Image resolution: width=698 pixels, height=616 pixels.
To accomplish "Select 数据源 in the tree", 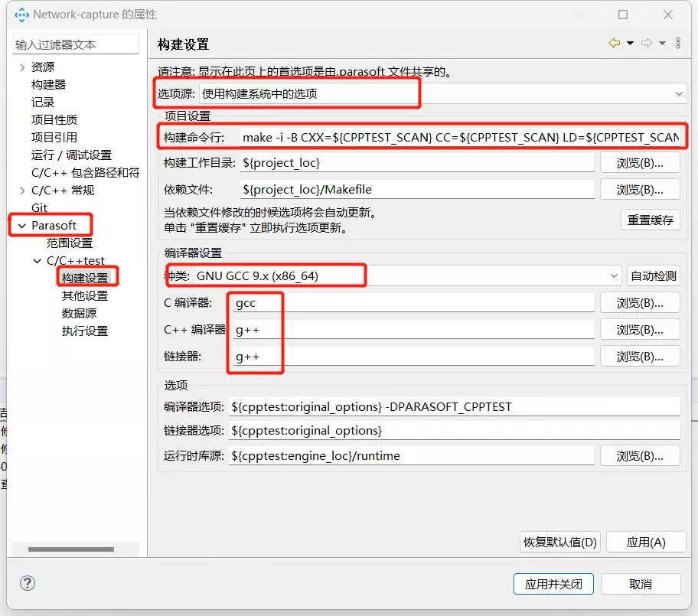I will pos(80,313).
